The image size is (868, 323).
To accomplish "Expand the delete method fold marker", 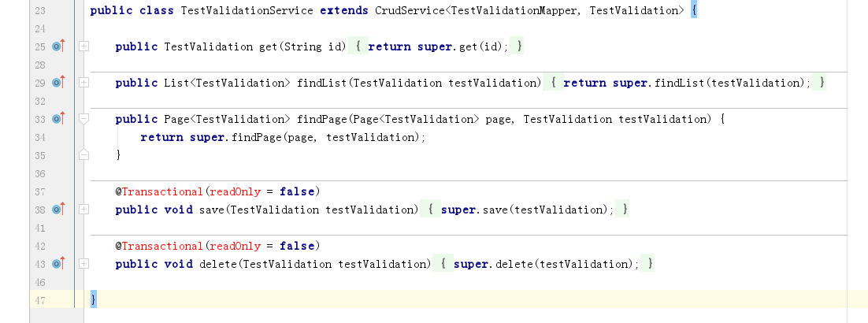I will click(x=83, y=264).
